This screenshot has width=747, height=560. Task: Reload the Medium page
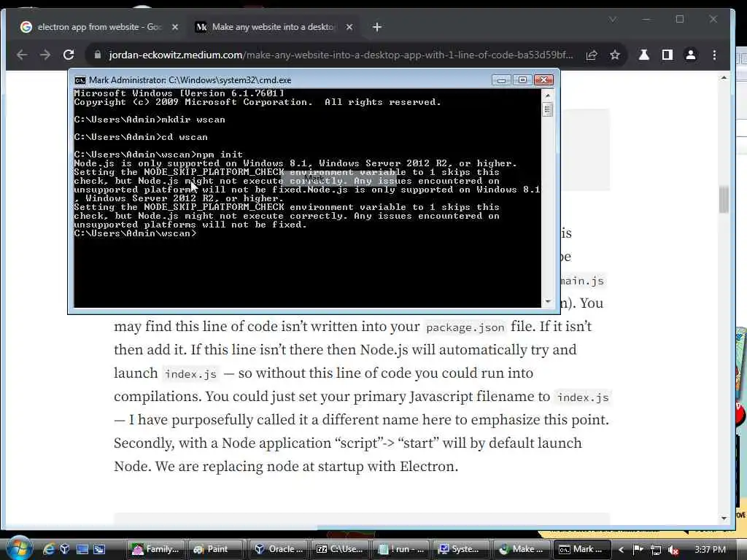(x=69, y=55)
